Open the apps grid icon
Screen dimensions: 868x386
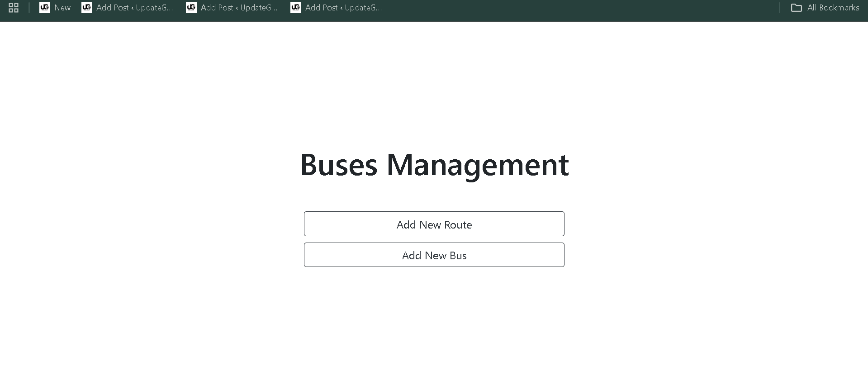point(14,8)
